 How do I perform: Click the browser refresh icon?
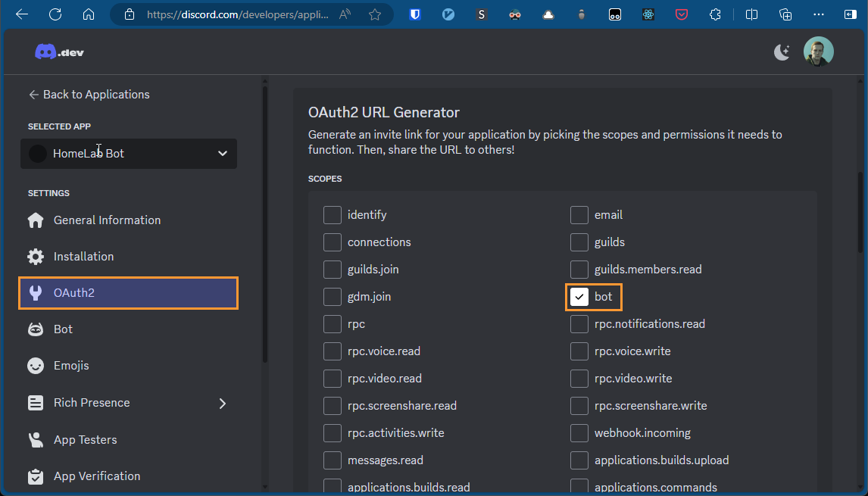55,14
